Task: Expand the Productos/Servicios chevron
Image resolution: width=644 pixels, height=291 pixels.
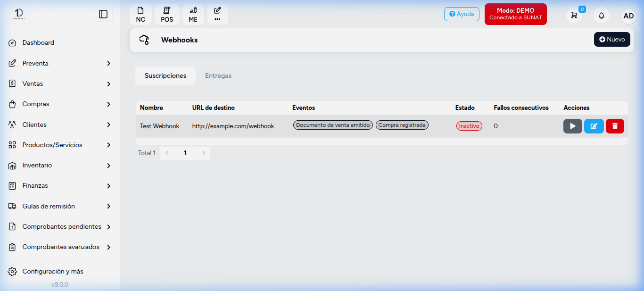Action: [108, 145]
